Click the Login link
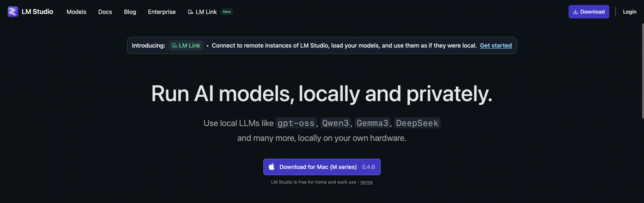 pyautogui.click(x=630, y=12)
